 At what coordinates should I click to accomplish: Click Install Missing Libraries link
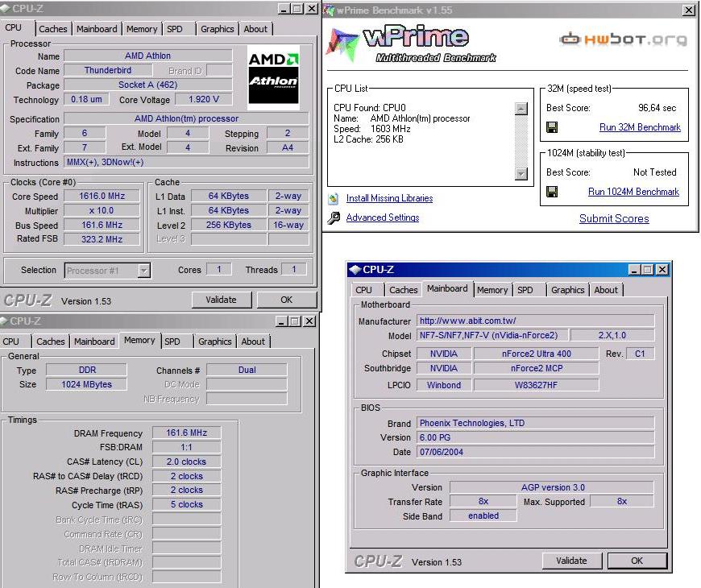click(x=389, y=198)
